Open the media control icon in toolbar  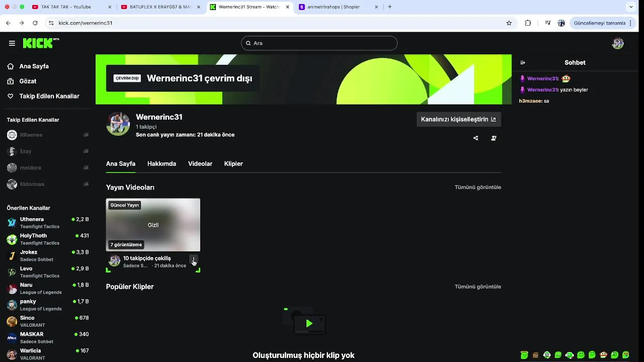[548, 23]
